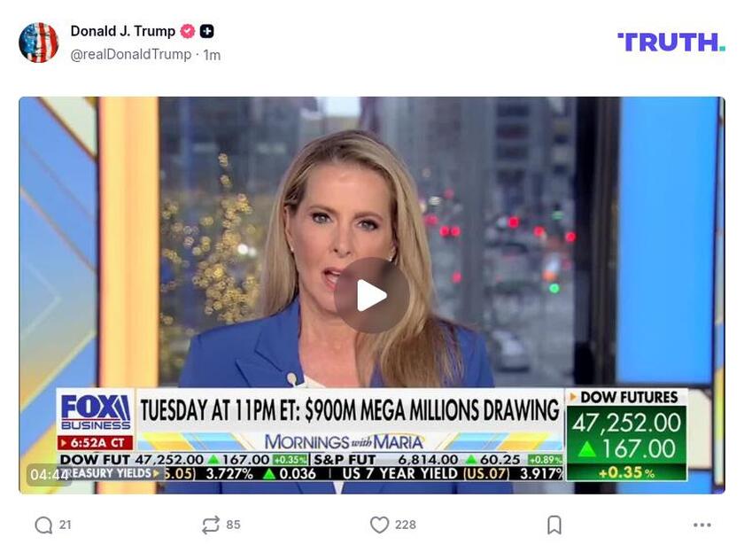
Task: Open the reply speech bubble icon
Action: point(43,525)
